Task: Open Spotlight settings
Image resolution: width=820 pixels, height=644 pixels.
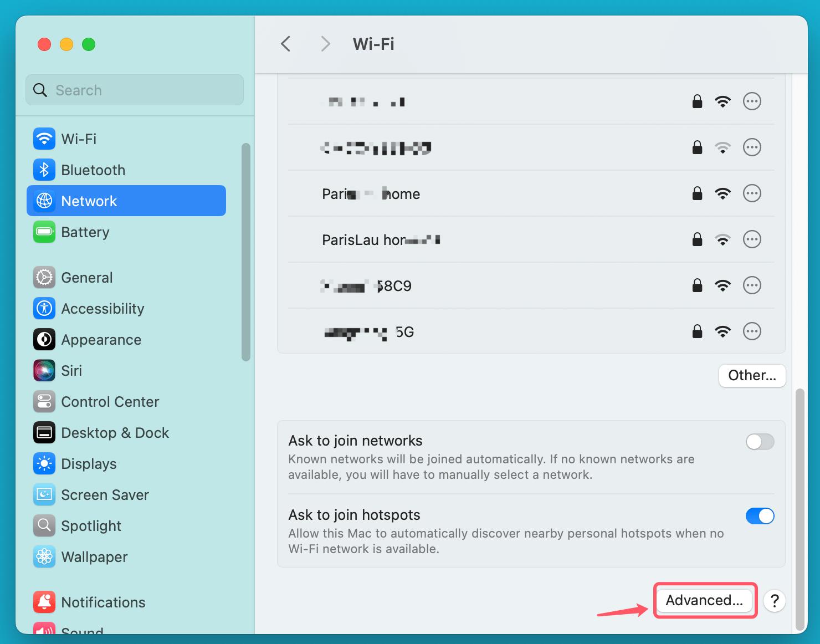Action: 91,525
